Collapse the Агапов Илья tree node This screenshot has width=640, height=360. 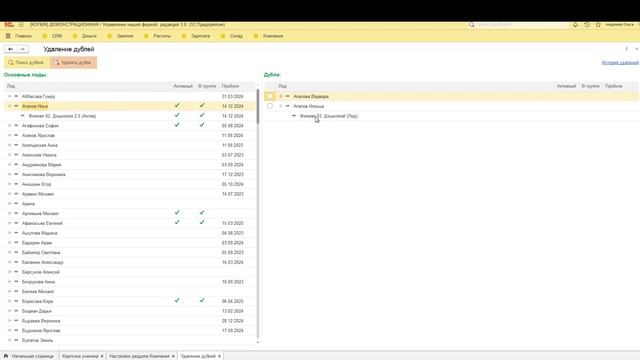coord(9,106)
